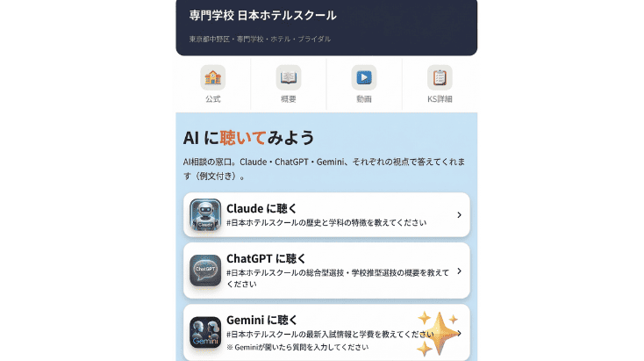Open the 概要 open-book icon
644x361 pixels.
coord(289,77)
